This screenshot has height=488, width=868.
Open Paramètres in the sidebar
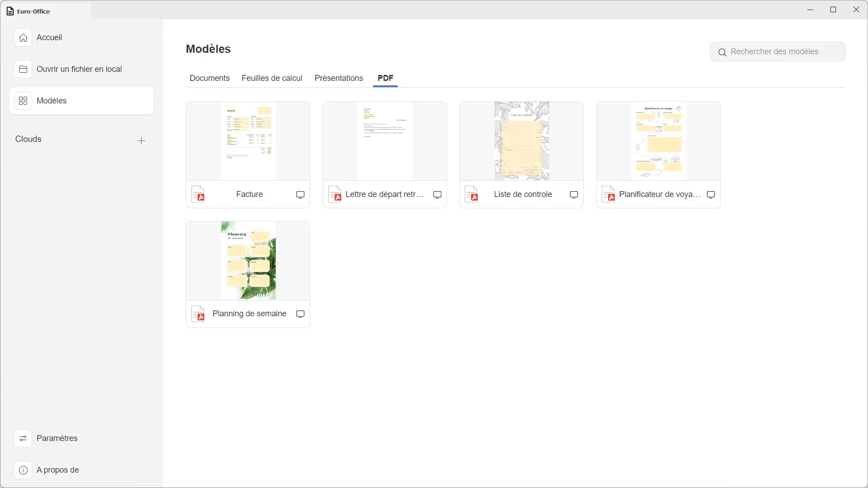pyautogui.click(x=81, y=438)
